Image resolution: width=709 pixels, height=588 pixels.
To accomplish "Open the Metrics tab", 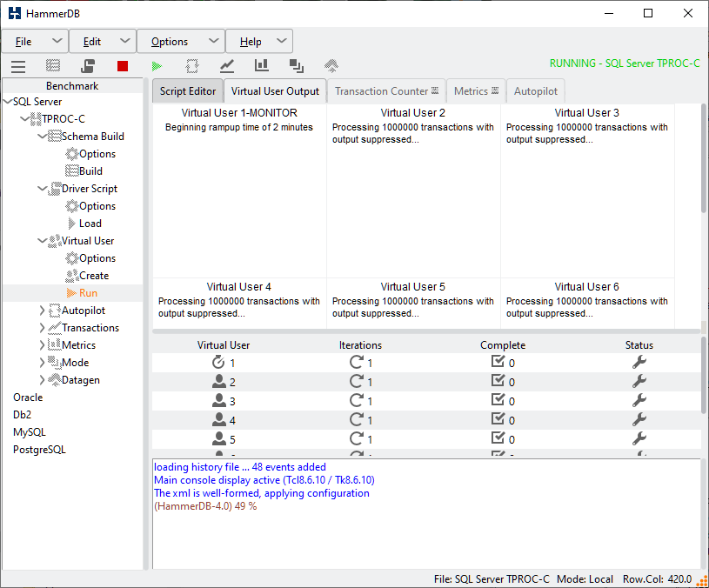I will [x=476, y=90].
